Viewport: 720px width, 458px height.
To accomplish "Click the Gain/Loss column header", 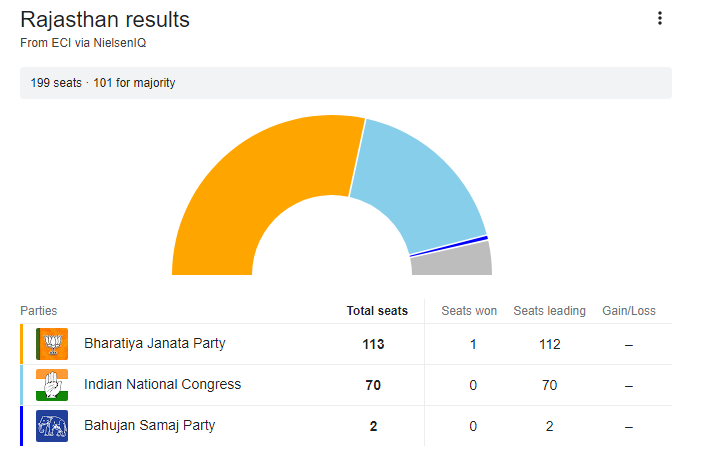I will 629,311.
